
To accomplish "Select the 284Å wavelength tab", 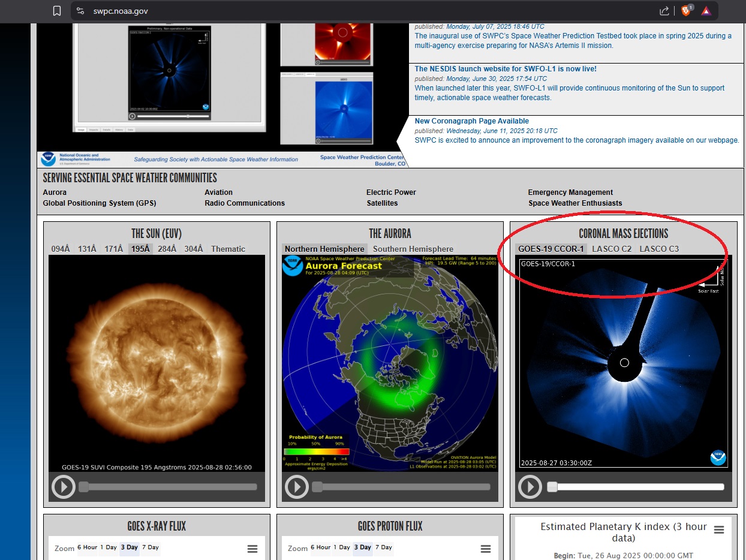I will [x=167, y=249].
